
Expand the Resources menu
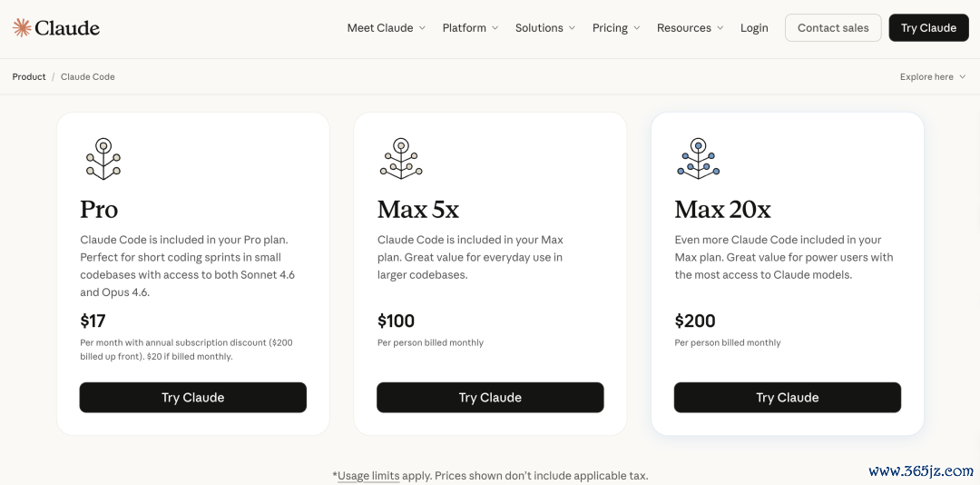(690, 27)
